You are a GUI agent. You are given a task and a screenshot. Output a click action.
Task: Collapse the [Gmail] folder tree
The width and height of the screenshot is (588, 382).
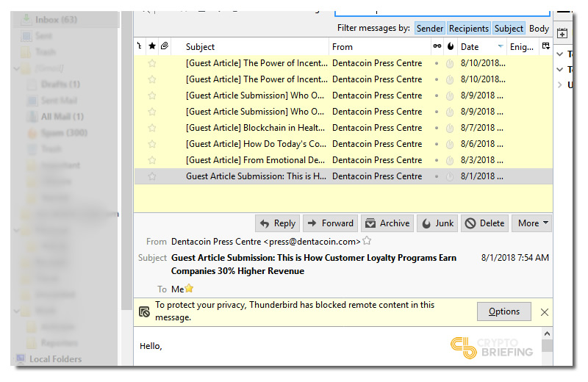pos(16,68)
